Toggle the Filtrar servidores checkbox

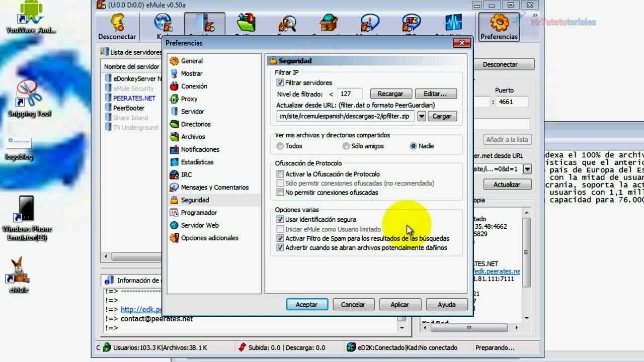[x=280, y=82]
